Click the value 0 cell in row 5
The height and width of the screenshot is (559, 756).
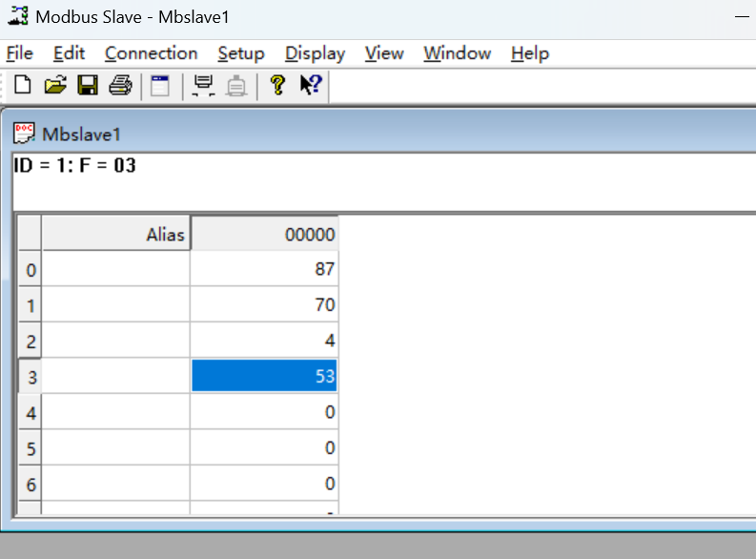tap(264, 447)
